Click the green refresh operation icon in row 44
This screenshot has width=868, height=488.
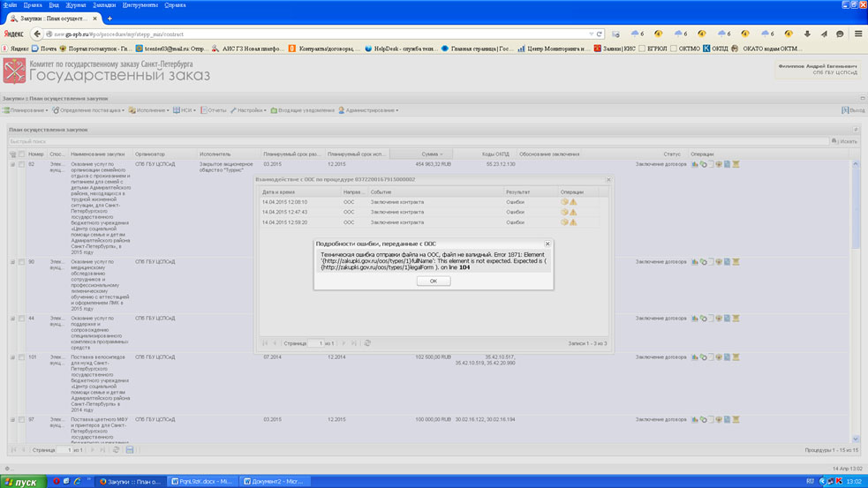tap(703, 319)
